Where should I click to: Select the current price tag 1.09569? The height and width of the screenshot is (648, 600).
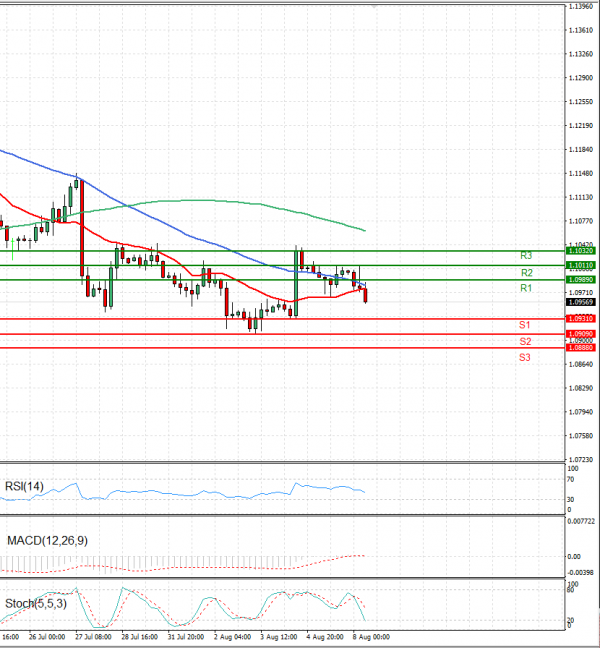(581, 302)
